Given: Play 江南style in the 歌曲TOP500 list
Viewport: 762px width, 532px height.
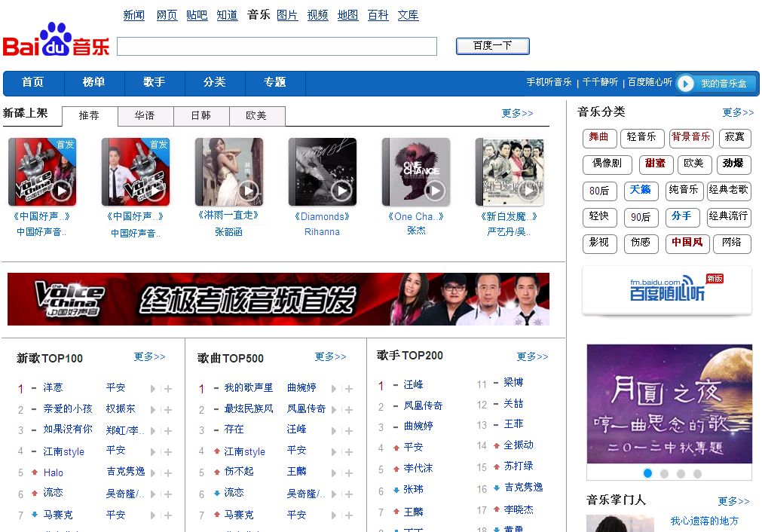Looking at the screenshot, I should (x=333, y=452).
